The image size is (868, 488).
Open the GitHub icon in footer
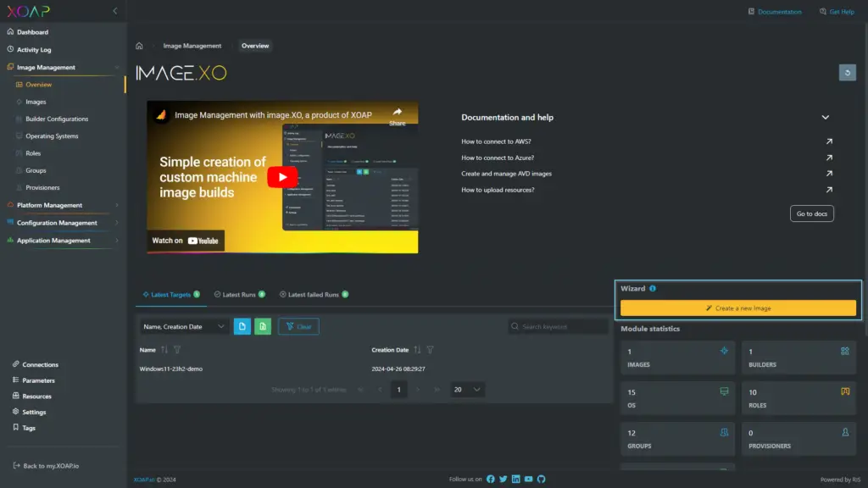[x=541, y=480]
